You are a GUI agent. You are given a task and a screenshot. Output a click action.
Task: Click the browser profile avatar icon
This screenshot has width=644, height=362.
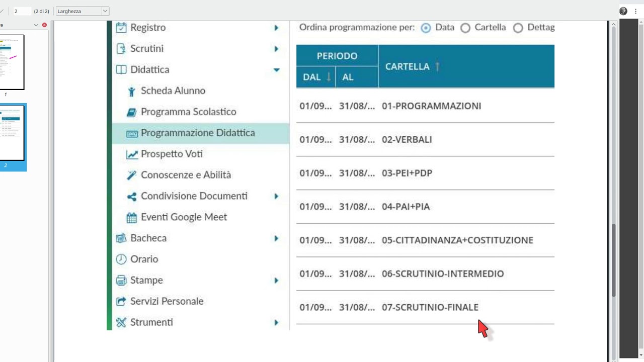(624, 11)
